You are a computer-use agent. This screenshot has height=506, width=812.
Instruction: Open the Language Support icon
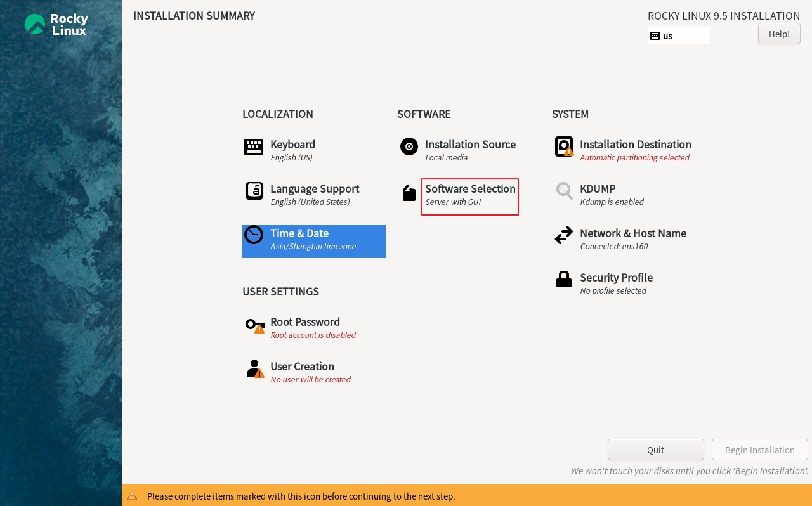pos(254,191)
